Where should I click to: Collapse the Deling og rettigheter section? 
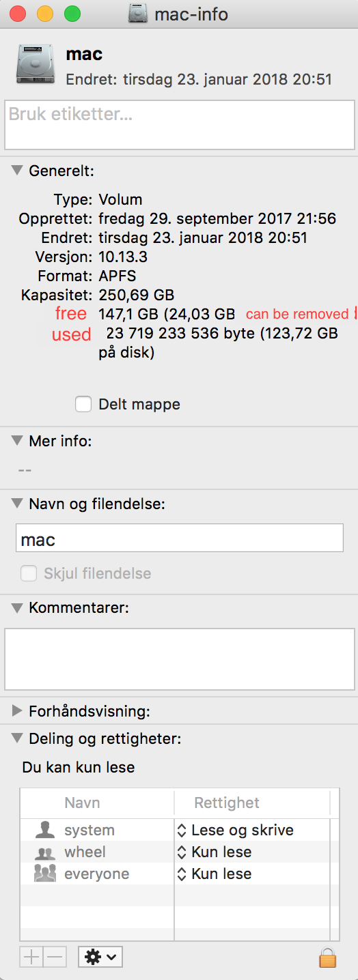pyautogui.click(x=18, y=738)
